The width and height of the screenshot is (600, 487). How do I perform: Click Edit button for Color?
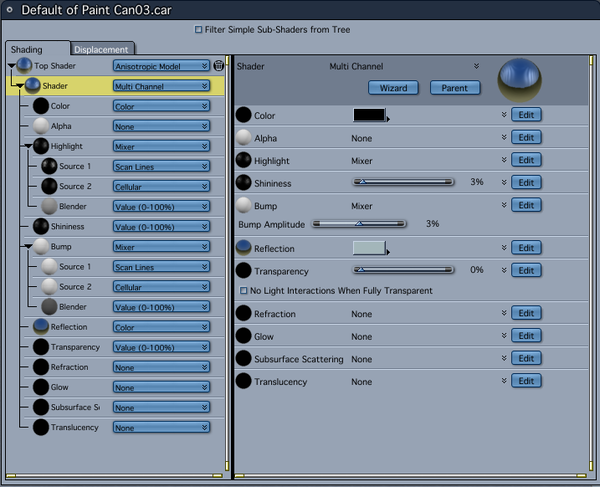click(526, 115)
